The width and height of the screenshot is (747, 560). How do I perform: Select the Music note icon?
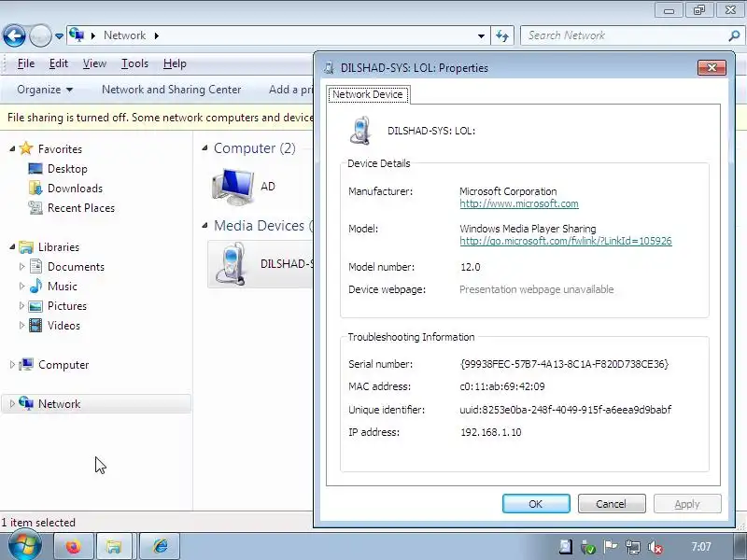(35, 286)
